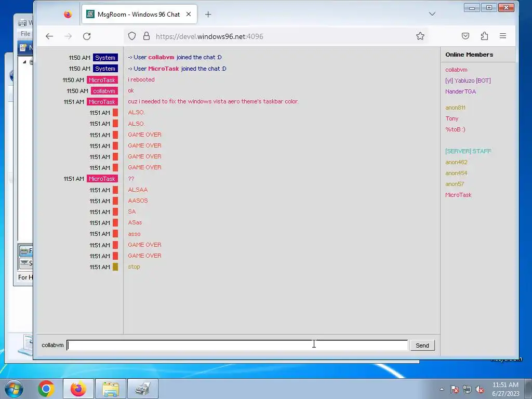
Task: Bookmark this page with the star
Action: [x=420, y=36]
